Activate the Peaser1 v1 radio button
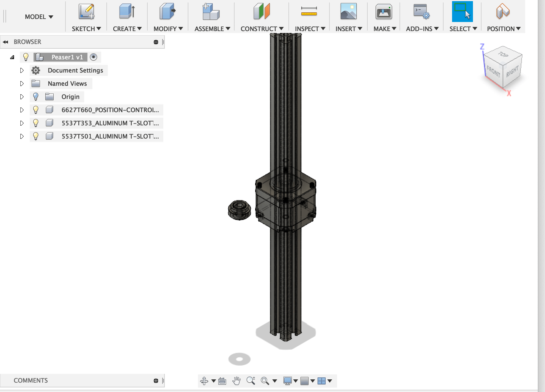Screen dimensions: 545x392 click(x=93, y=57)
